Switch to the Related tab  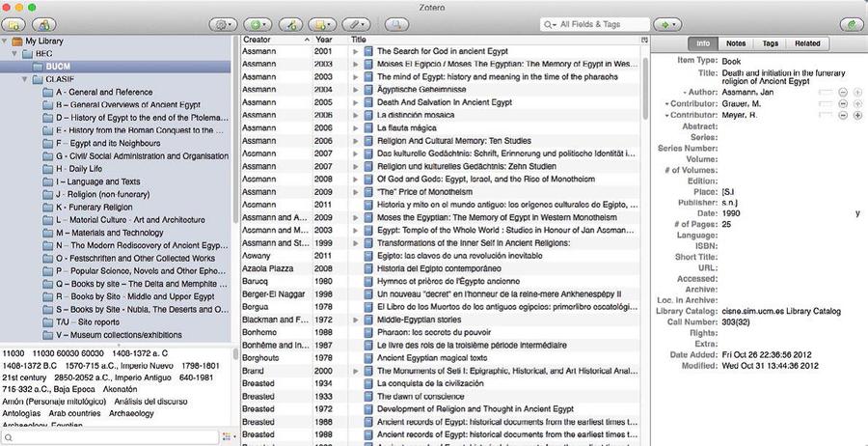click(x=806, y=43)
